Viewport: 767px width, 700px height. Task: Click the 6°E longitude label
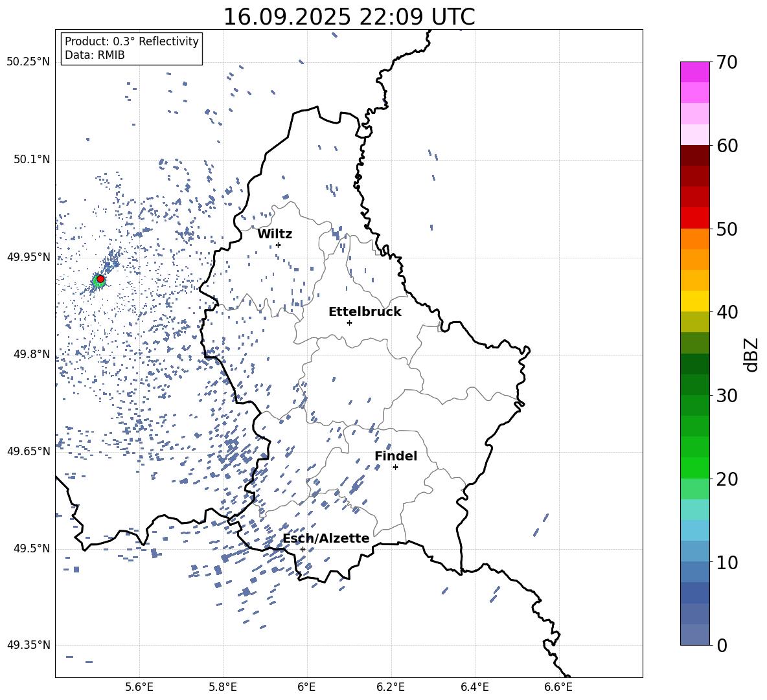click(306, 687)
